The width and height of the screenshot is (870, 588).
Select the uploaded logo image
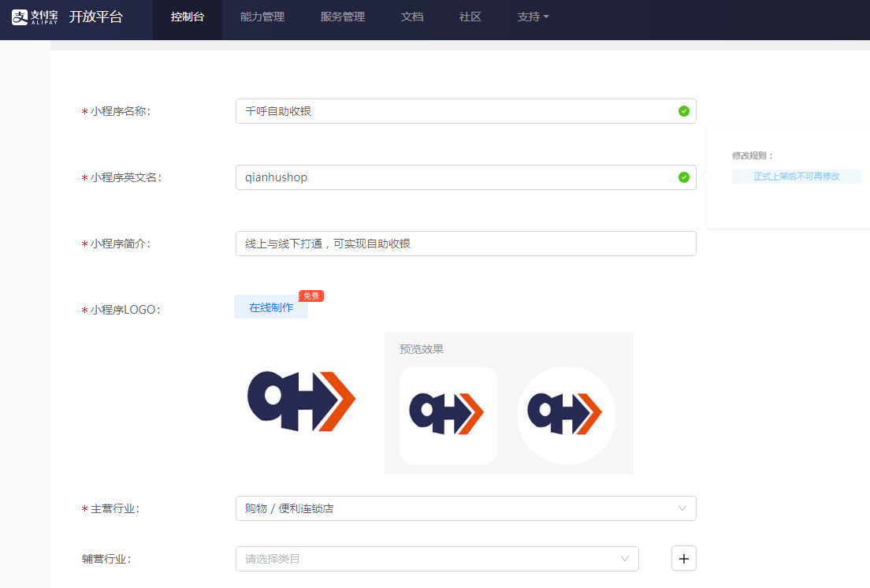tap(301, 401)
